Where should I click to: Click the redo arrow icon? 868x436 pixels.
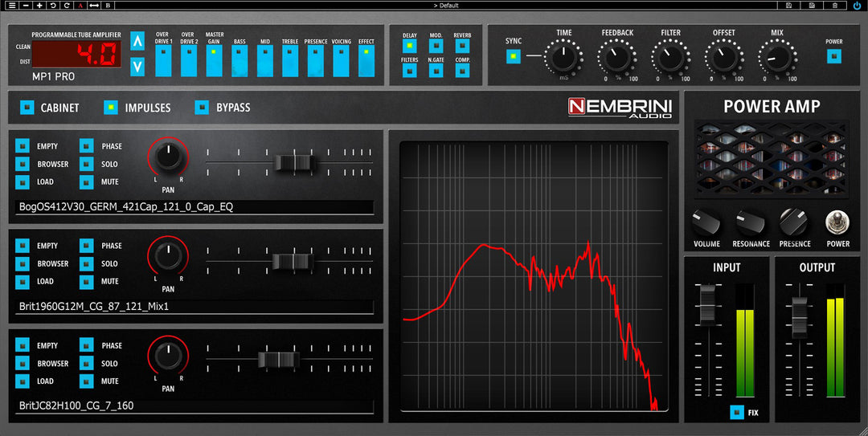(67, 5)
